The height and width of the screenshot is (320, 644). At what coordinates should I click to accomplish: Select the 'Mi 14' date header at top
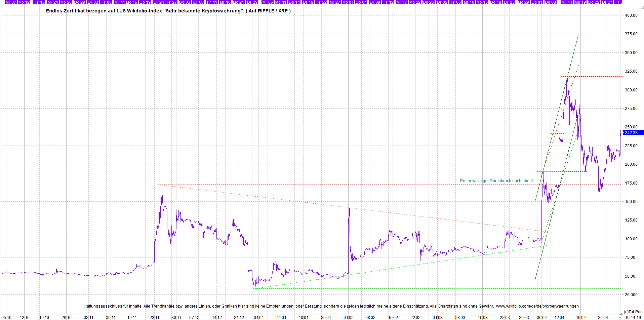[x=567, y=2]
